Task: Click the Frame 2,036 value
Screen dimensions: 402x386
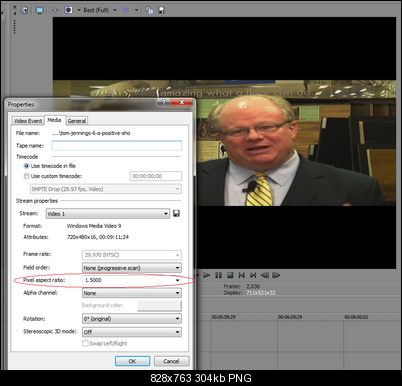Action: tap(253, 286)
